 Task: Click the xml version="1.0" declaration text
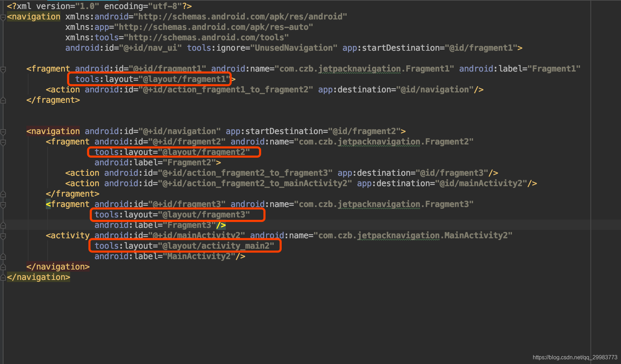pyautogui.click(x=53, y=6)
